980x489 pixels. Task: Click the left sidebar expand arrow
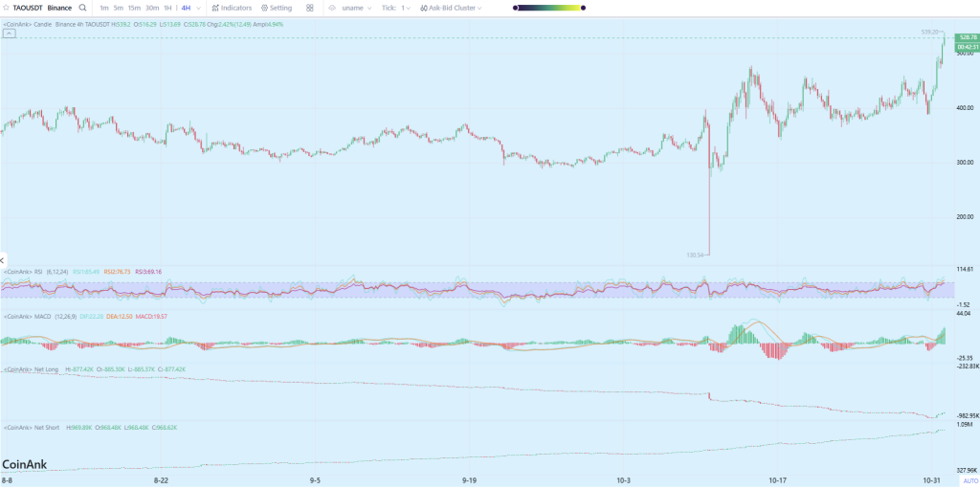tap(3, 260)
